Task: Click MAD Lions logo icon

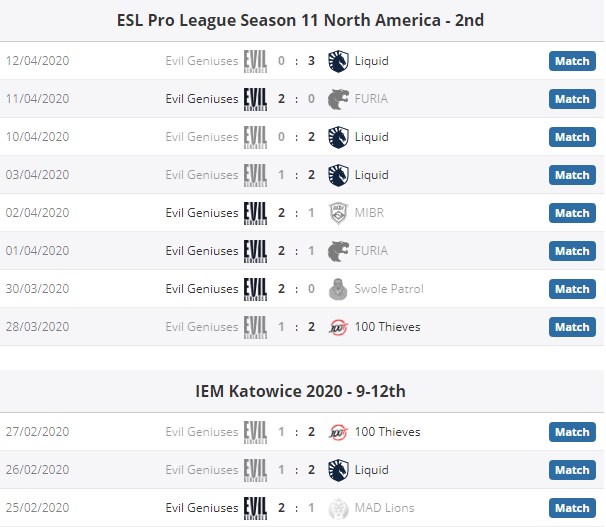Action: 339,508
